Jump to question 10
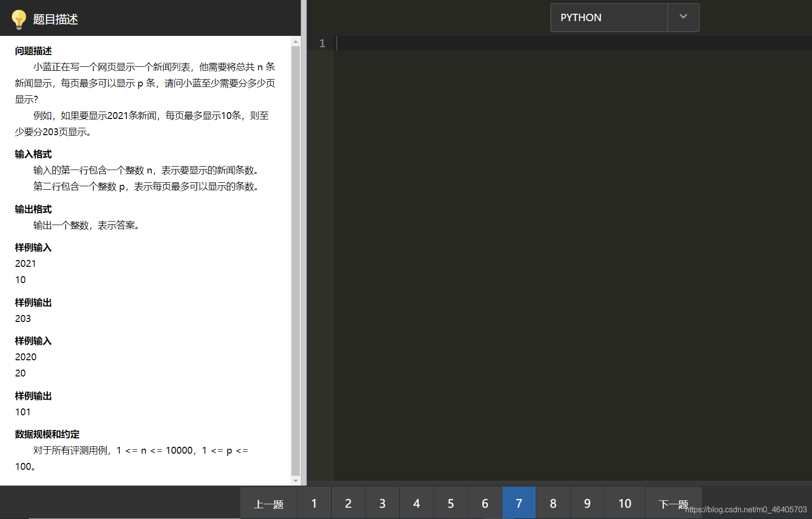Viewport: 812px width, 519px height. (625, 503)
